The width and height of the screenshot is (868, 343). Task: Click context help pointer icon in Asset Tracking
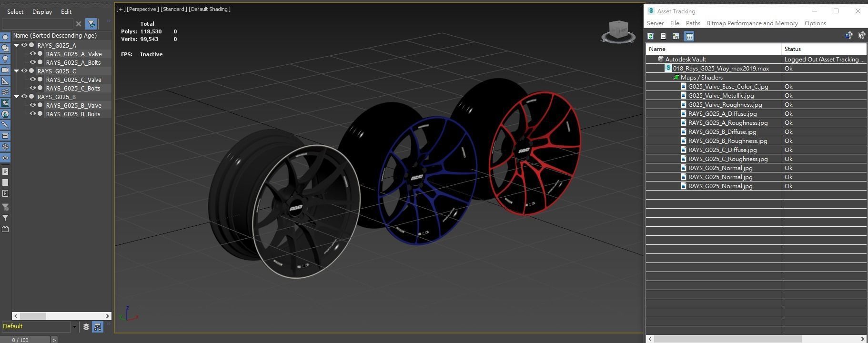[x=861, y=36]
